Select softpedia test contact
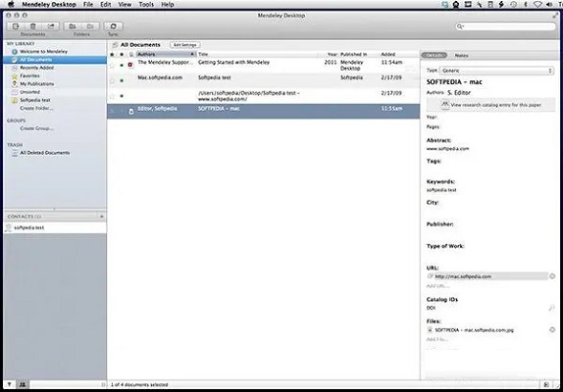This screenshot has height=392, width=563. (55, 227)
